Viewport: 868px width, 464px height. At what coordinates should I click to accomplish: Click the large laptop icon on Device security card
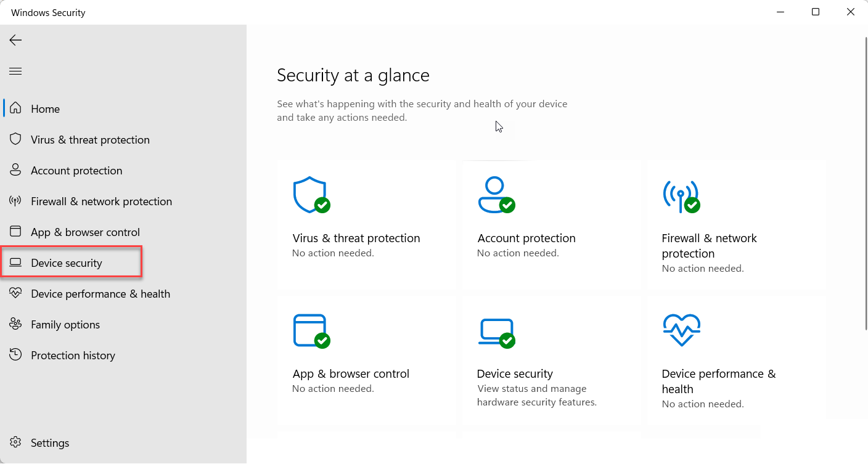click(x=496, y=333)
